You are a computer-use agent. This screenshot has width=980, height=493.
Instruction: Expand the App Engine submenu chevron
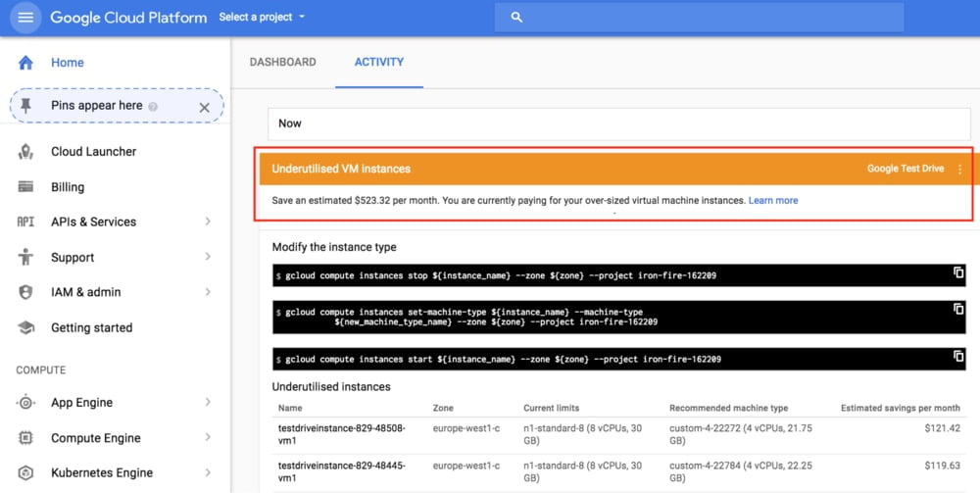tap(208, 402)
